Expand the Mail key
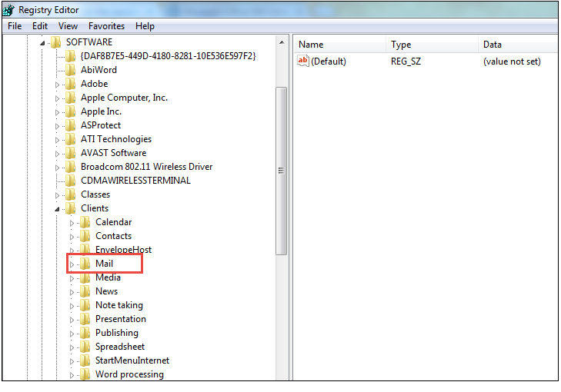 [x=72, y=264]
